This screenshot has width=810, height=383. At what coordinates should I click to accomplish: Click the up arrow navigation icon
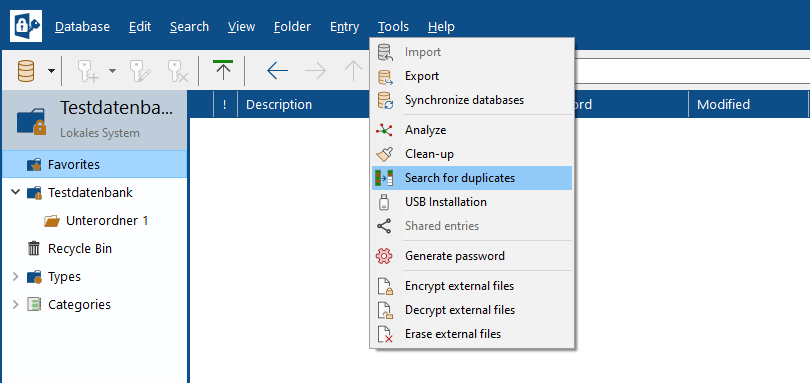point(353,71)
